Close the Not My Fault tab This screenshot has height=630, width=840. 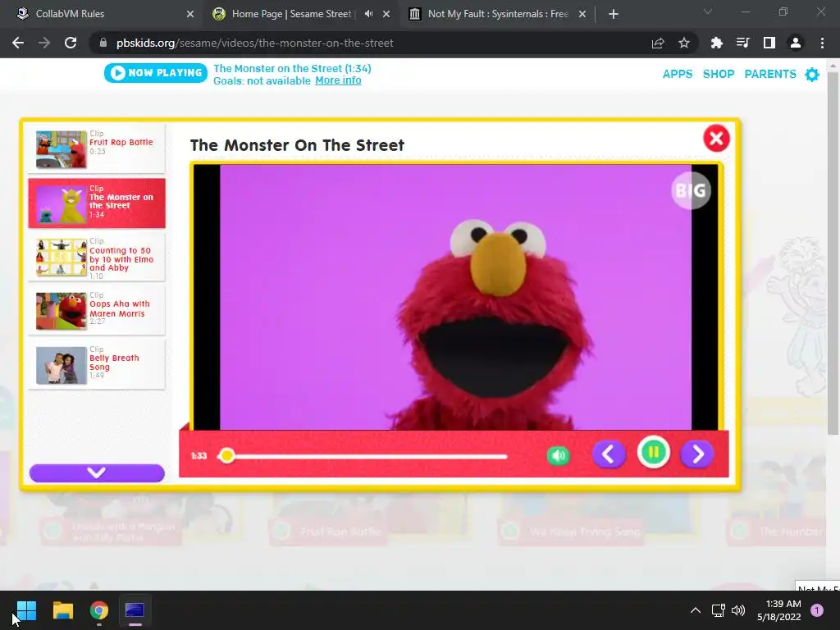pyautogui.click(x=582, y=15)
